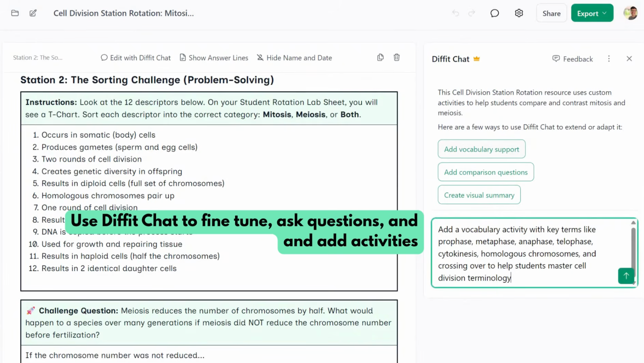Click the Station 2: The So... section label
The width and height of the screenshot is (644, 363).
pos(38,58)
